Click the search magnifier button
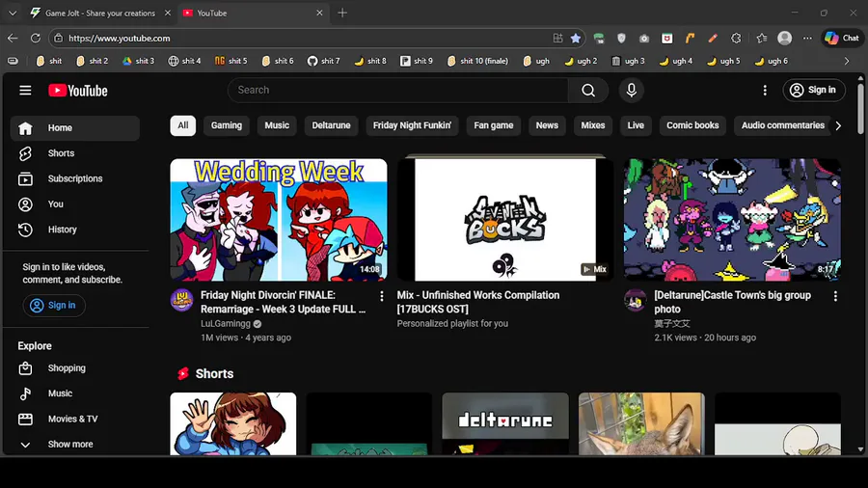The height and width of the screenshot is (488, 868). tap(588, 91)
